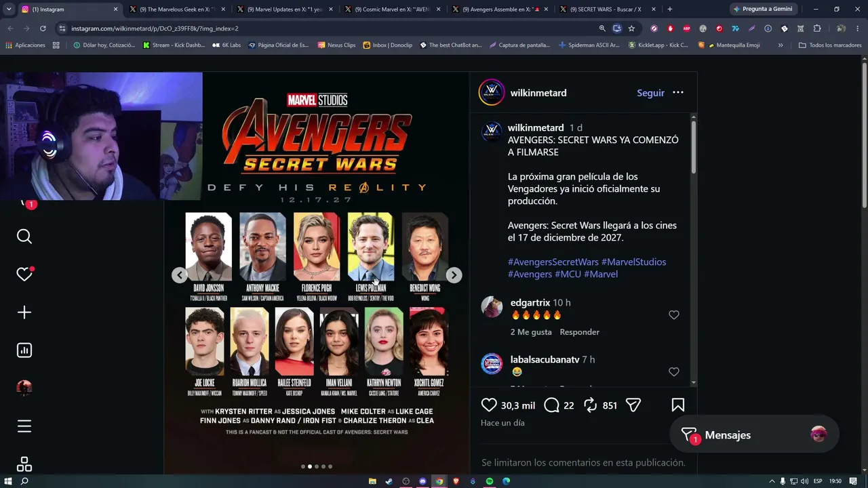Image resolution: width=868 pixels, height=488 pixels.
Task: Open the 6K Labs bookmark
Action: 226,45
